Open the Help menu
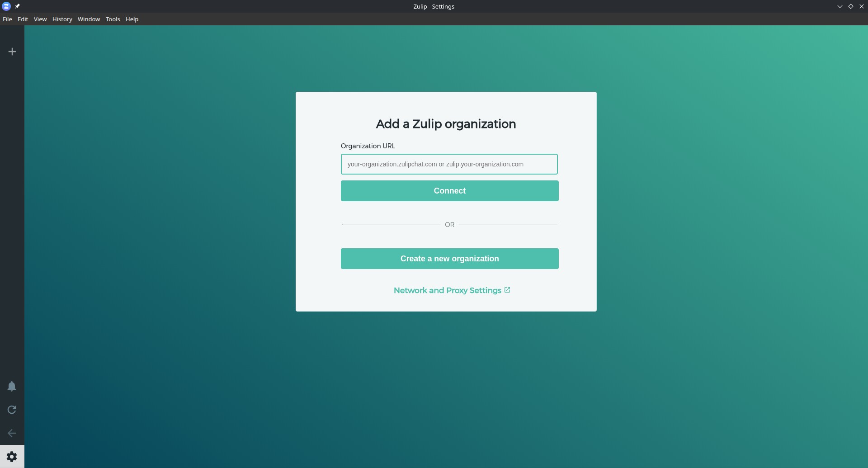Screen dimensions: 868x468 point(132,19)
